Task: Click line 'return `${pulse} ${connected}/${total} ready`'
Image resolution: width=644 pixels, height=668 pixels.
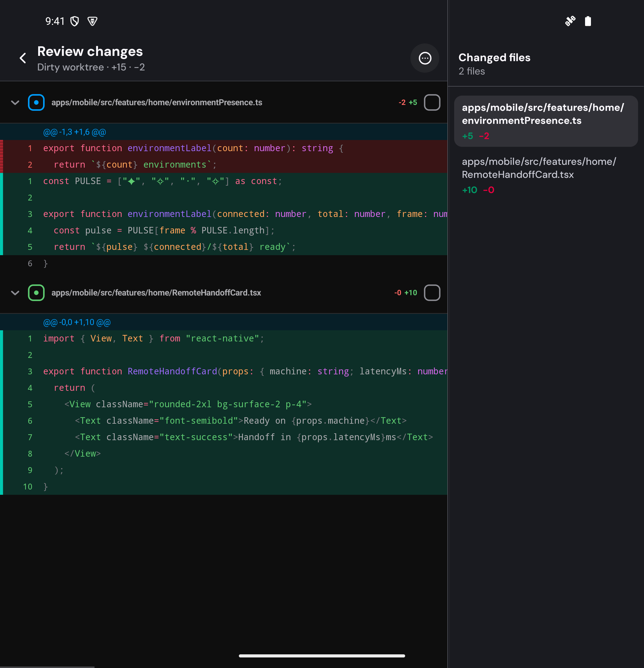Action: [x=224, y=247]
